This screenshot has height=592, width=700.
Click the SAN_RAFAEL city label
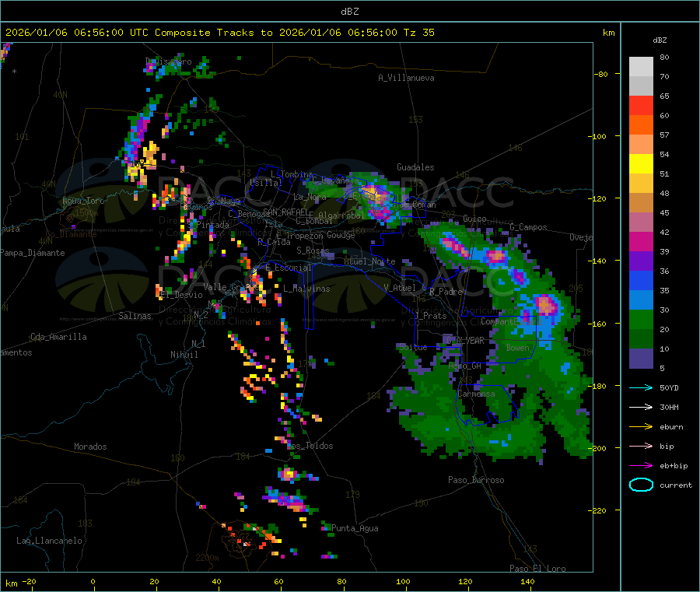285,212
